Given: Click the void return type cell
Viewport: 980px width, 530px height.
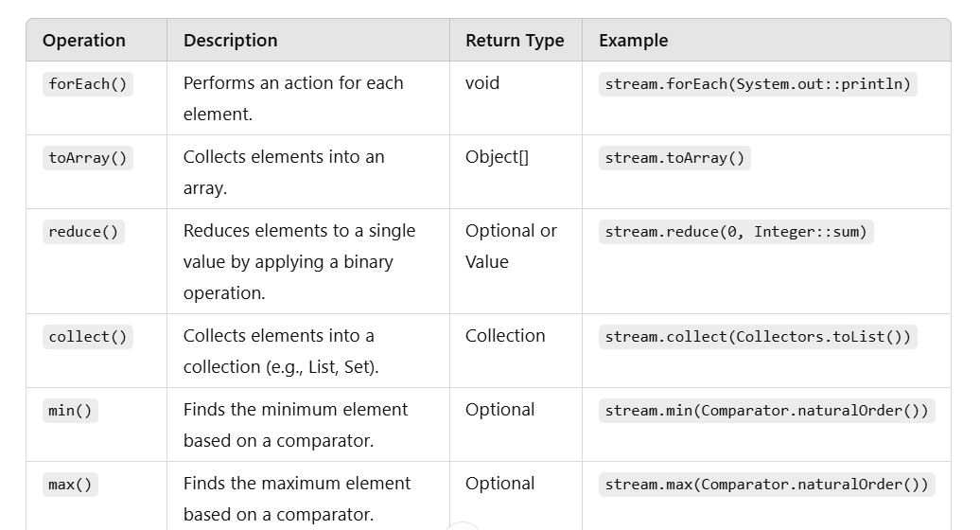Looking at the screenshot, I should pyautogui.click(x=482, y=83).
